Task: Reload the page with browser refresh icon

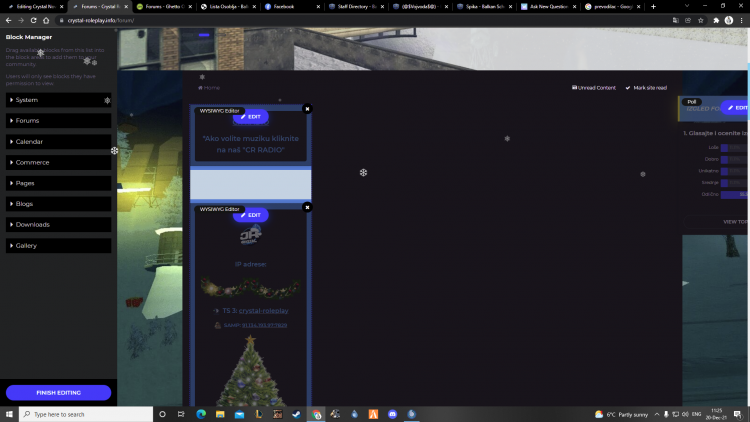Action: 32,20
